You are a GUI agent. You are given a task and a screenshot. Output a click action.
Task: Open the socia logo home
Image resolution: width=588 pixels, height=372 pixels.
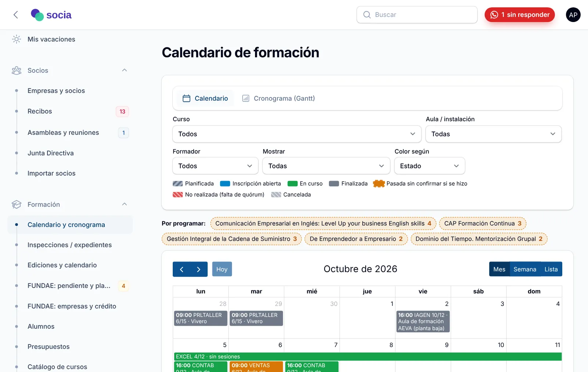point(51,15)
